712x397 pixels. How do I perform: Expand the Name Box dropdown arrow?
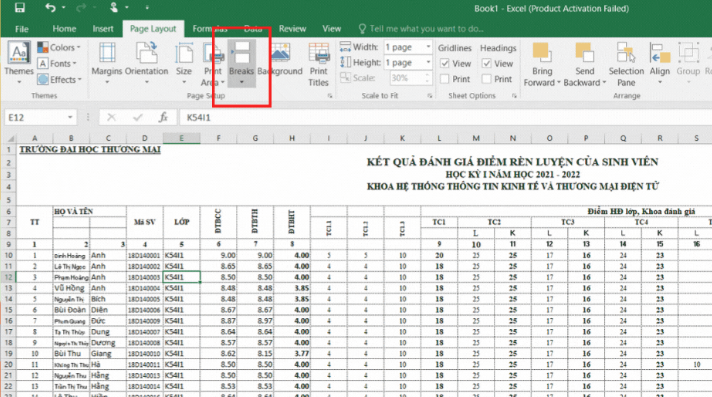click(70, 118)
